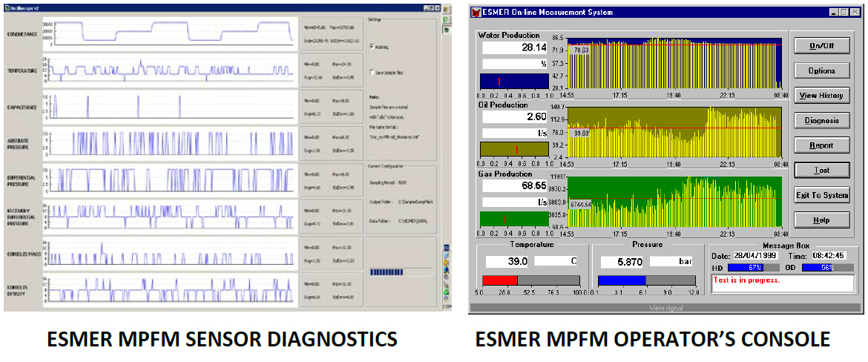Click the 78.63 marker on water chart
The height and width of the screenshot is (362, 868).
coord(580,50)
